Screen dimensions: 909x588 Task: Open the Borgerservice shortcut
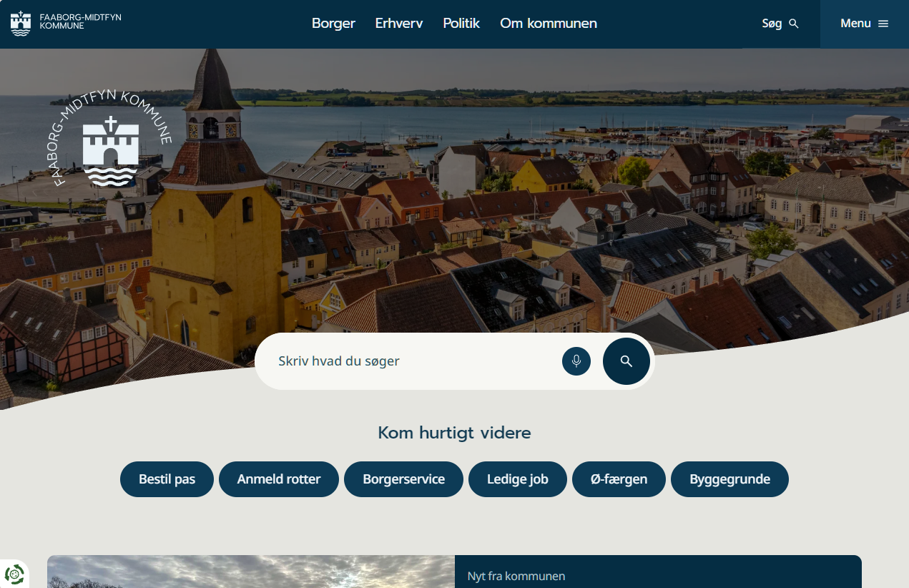coord(403,479)
